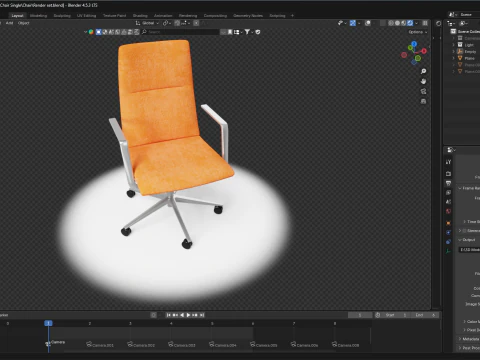The height and width of the screenshot is (360, 480).
Task: Open the Render properties tab
Action: tap(448, 174)
